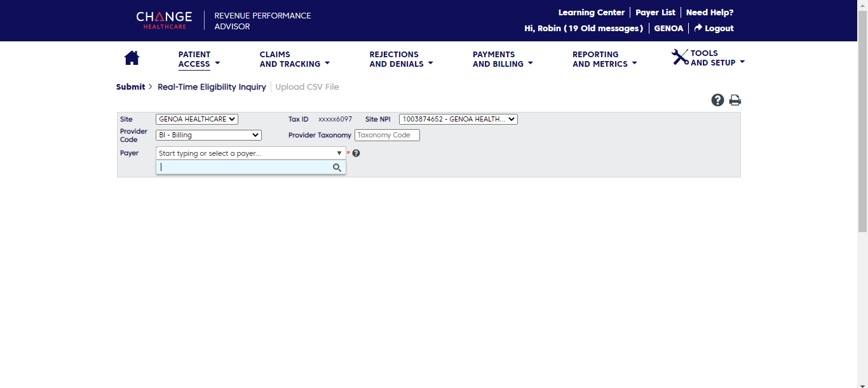The height and width of the screenshot is (388, 868).
Task: Open the Claims and Tracking menu
Action: (x=294, y=59)
